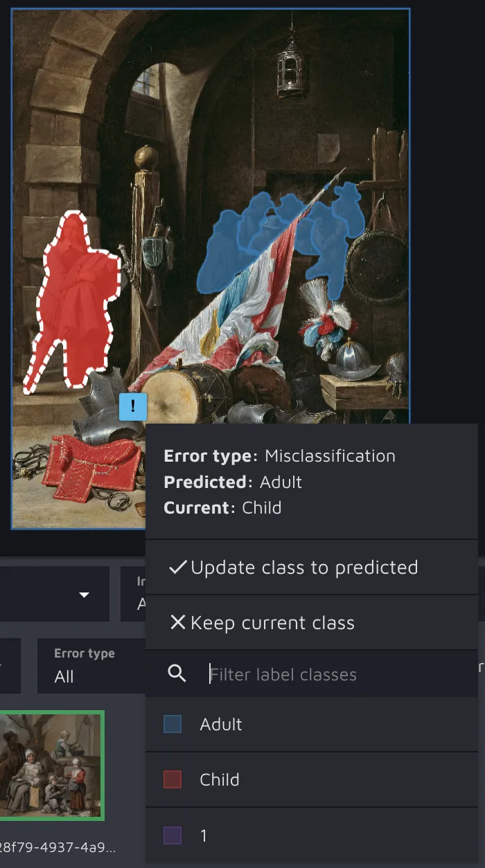This screenshot has width=485, height=868.
Task: Click the red Child color swatch
Action: [x=173, y=779]
